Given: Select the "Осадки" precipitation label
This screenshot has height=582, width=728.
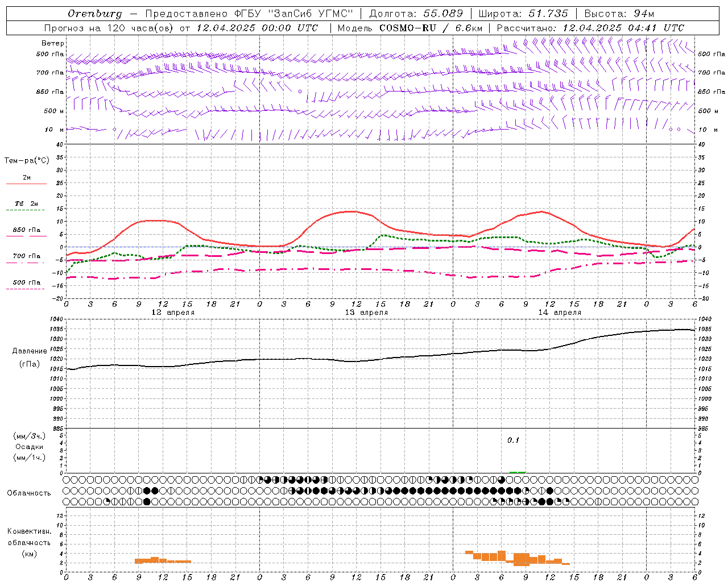Looking at the screenshot, I should (29, 447).
